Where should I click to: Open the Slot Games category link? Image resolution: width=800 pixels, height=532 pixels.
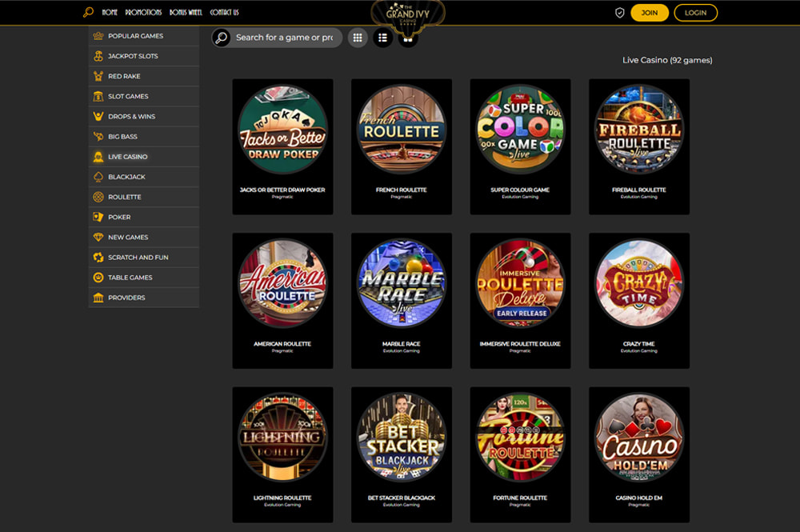[x=128, y=97]
